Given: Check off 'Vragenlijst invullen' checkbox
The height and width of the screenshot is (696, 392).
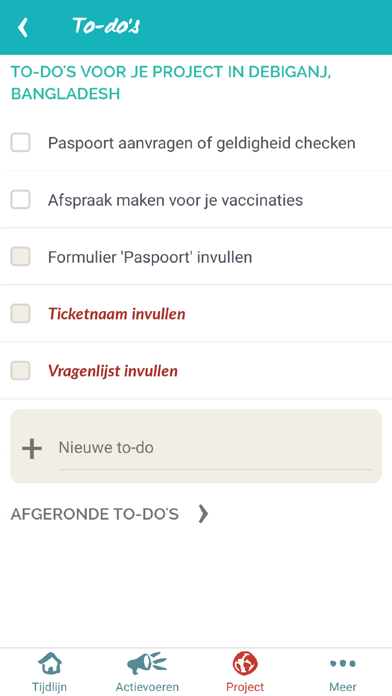Looking at the screenshot, I should (20, 371).
